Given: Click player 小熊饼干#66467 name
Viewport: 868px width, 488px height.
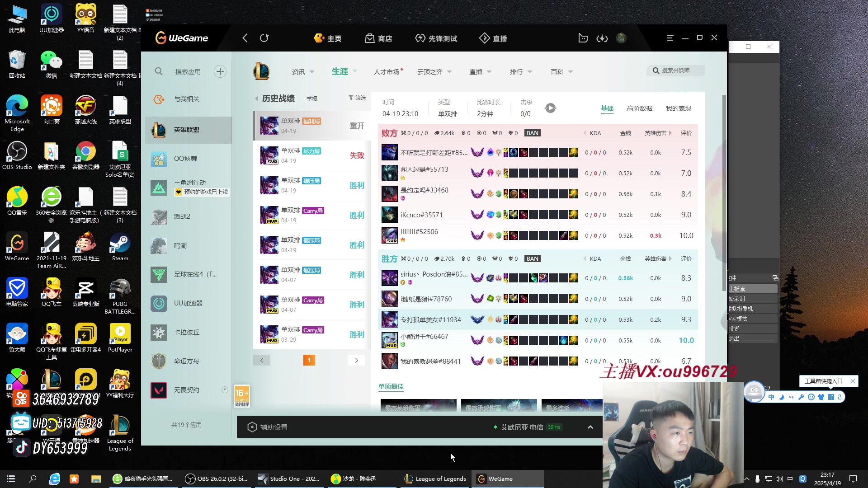Looking at the screenshot, I should coord(424,337).
